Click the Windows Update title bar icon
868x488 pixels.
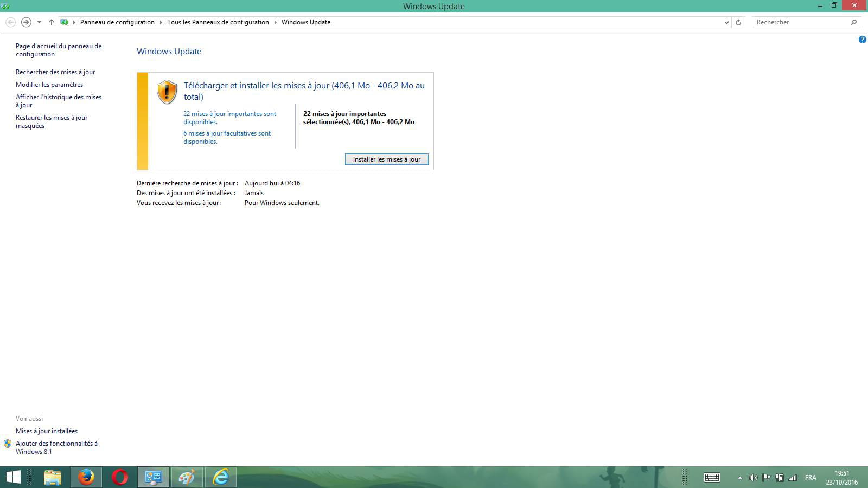pos(5,6)
